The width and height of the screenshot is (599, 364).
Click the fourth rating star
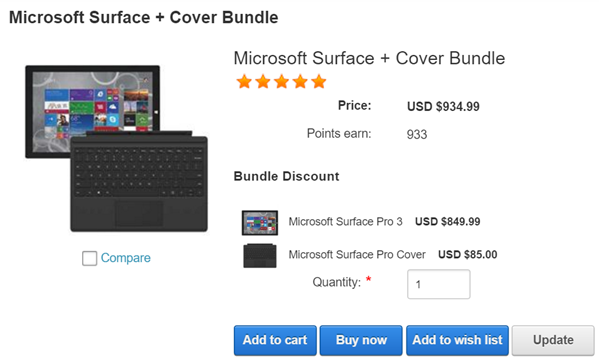300,82
